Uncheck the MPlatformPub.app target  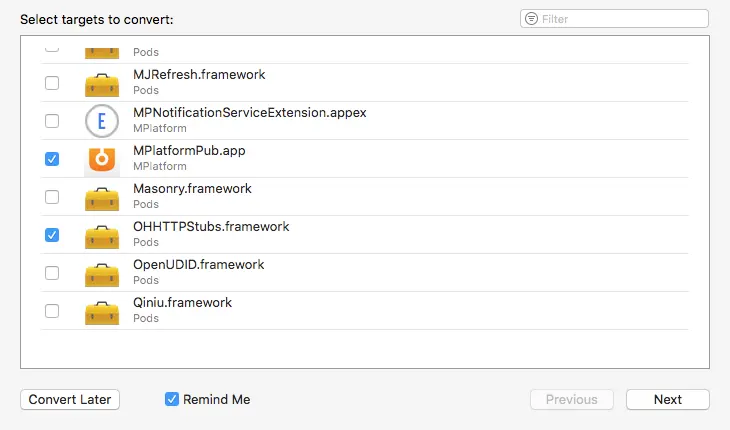[x=52, y=159]
